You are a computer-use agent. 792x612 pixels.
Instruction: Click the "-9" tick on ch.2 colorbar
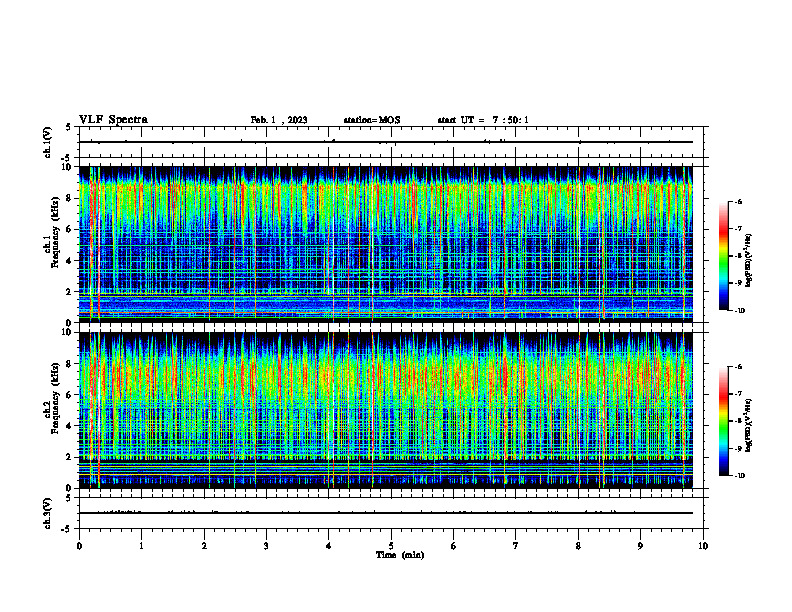point(738,448)
